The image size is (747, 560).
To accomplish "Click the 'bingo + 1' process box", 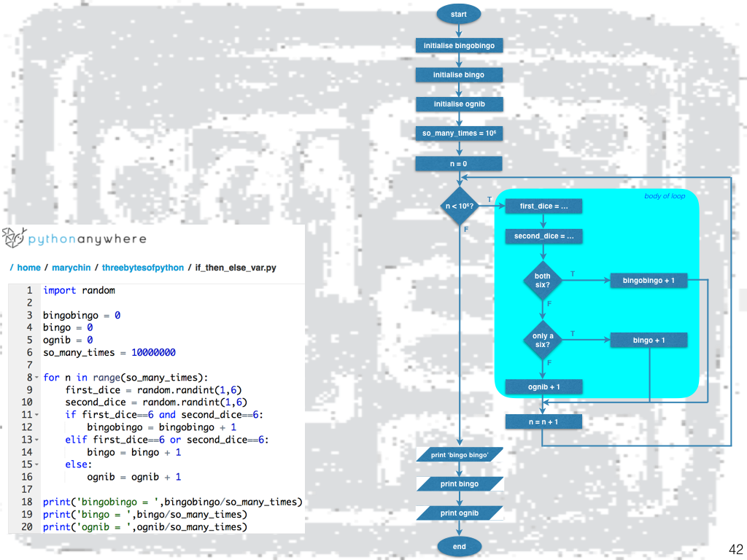I will tap(649, 340).
